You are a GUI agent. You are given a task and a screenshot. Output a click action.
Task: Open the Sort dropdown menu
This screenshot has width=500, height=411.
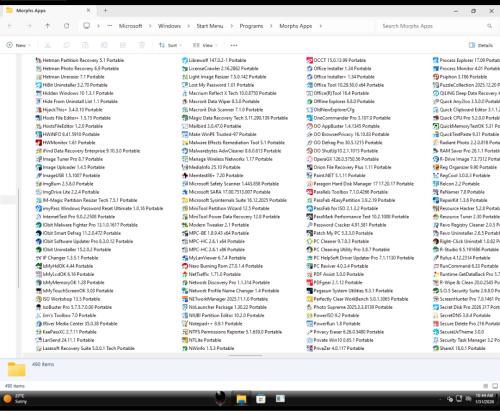[x=170, y=45]
